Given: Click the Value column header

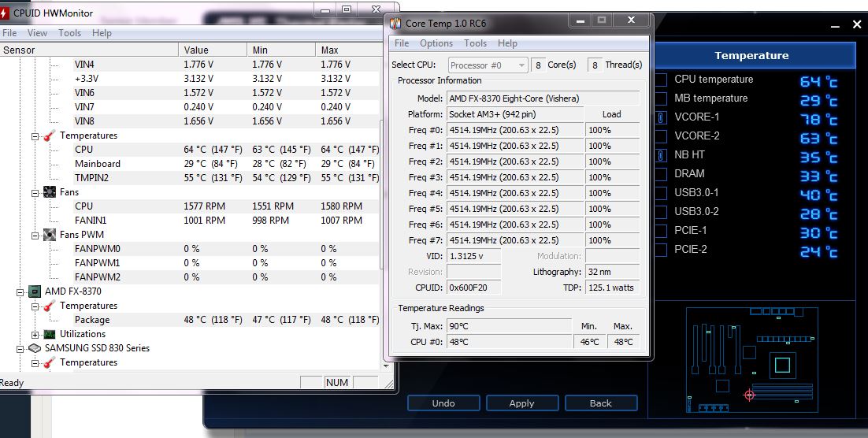Looking at the screenshot, I should pyautogui.click(x=213, y=50).
